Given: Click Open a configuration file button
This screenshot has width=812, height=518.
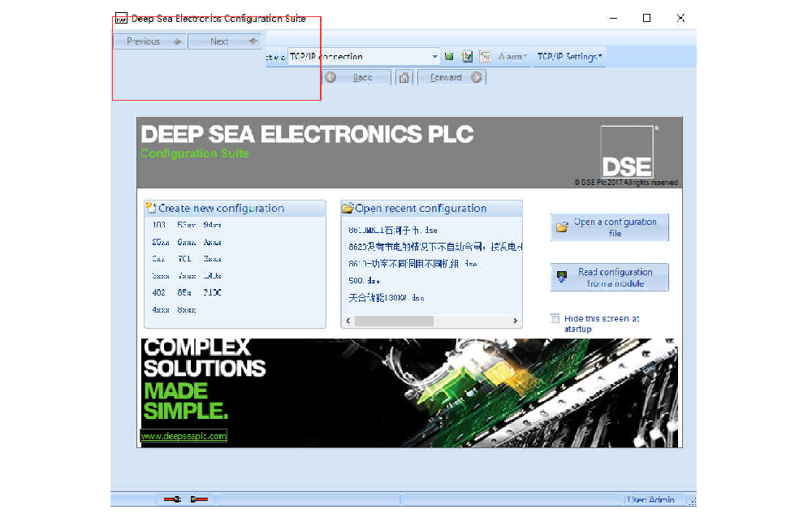Looking at the screenshot, I should [610, 227].
